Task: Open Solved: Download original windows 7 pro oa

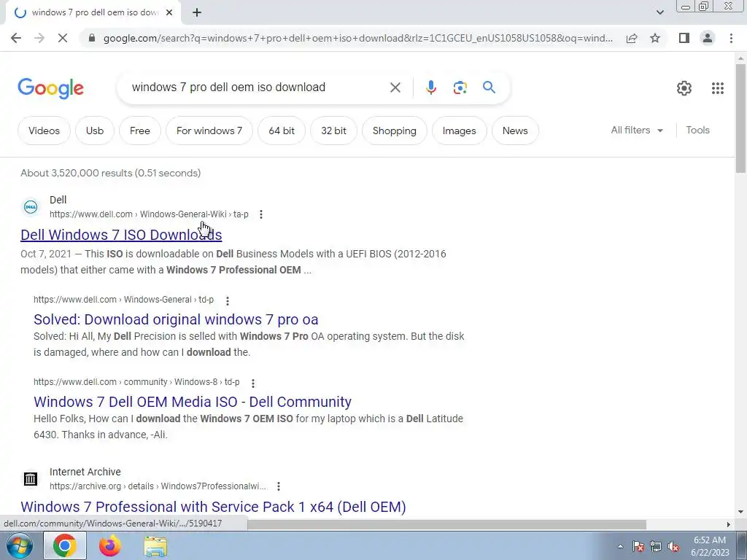Action: coord(176,319)
